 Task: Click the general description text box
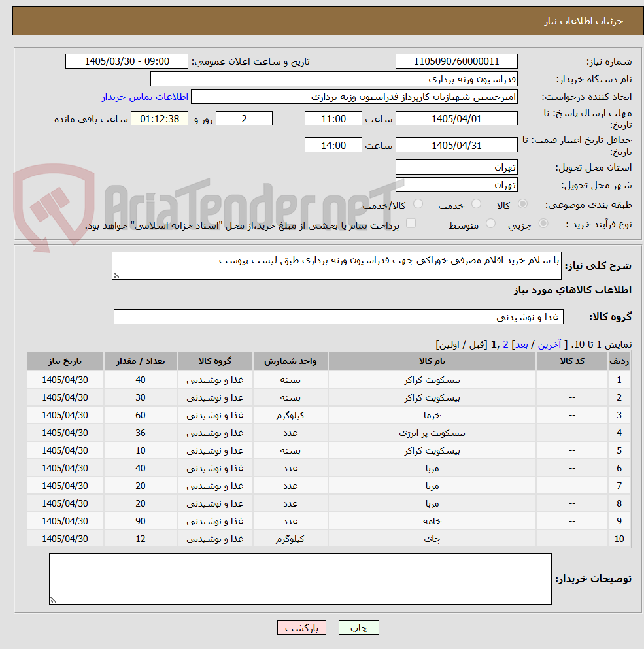[336, 266]
